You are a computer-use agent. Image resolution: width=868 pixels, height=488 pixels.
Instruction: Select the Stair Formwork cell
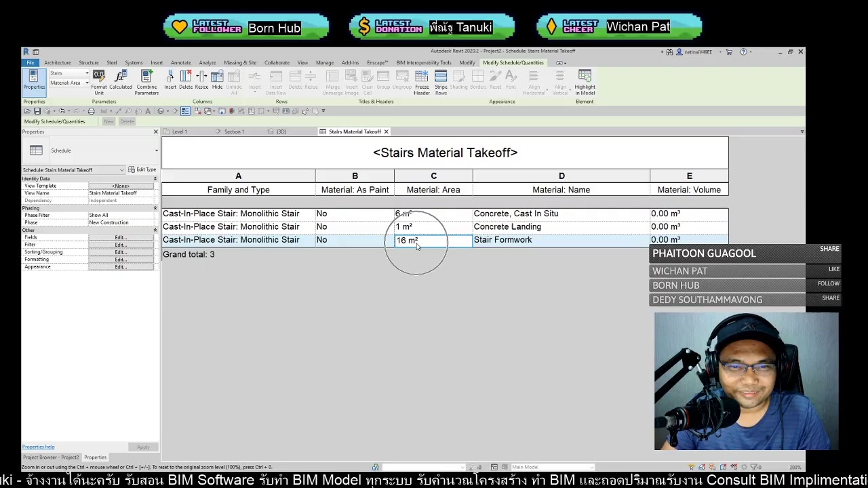pos(561,240)
